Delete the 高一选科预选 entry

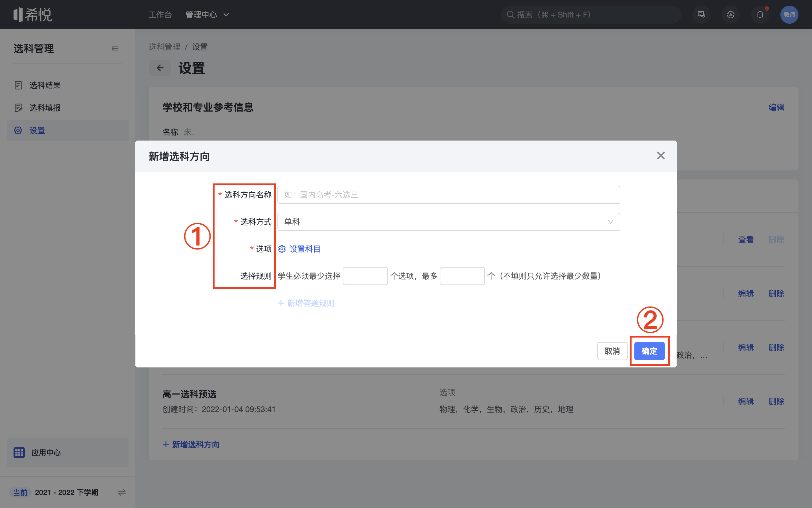776,402
